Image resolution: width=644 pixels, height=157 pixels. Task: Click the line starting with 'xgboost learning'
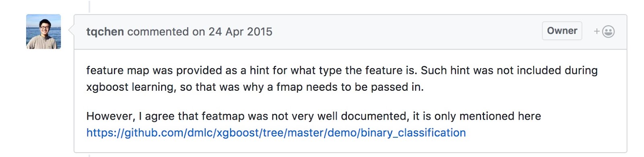(255, 87)
